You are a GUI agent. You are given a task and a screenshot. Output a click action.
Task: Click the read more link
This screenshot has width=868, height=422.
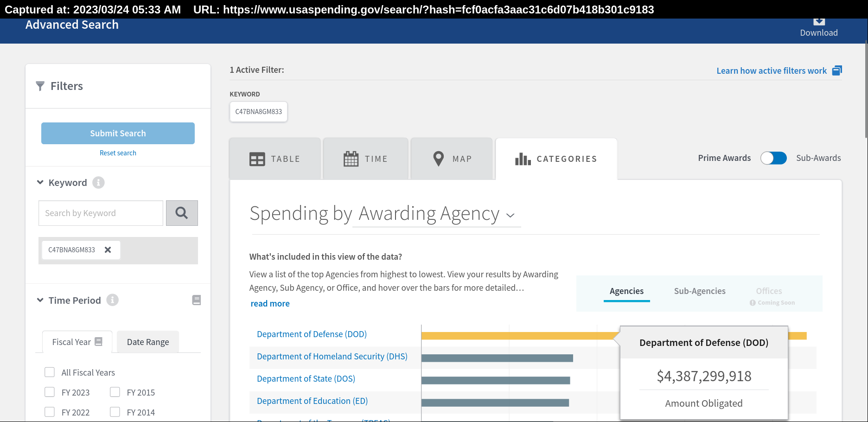tap(270, 304)
